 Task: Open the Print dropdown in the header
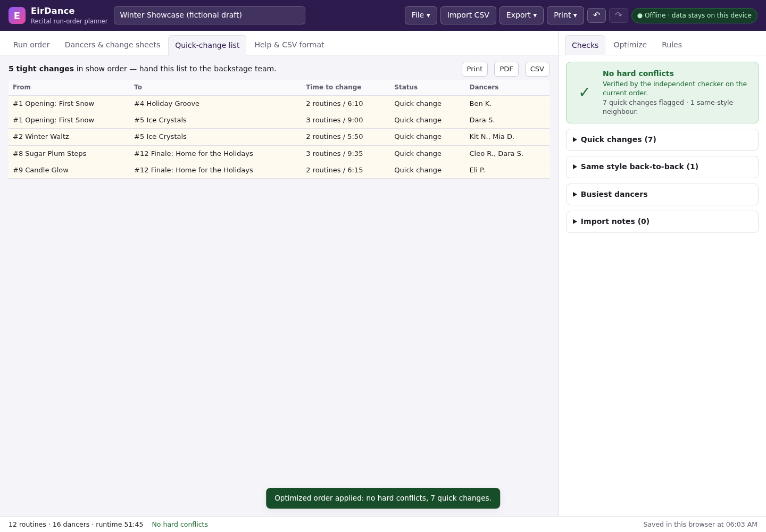pyautogui.click(x=565, y=15)
